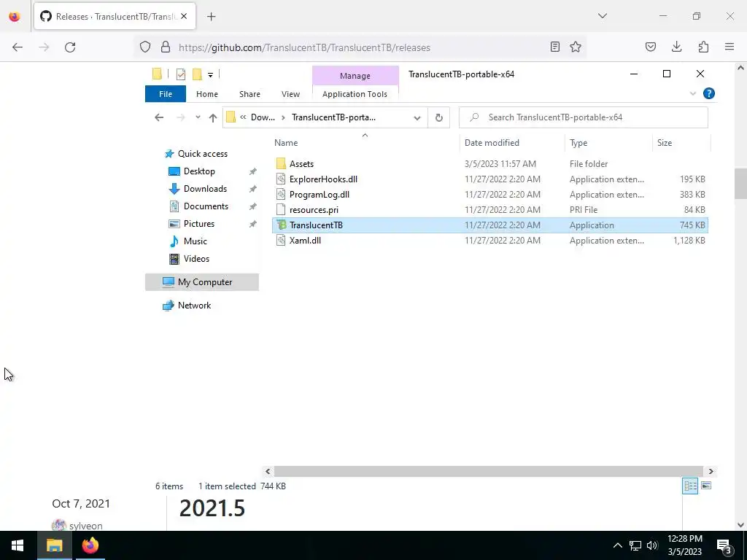Screen dimensions: 747x560
Task: Open the notification center icon
Action: [724, 545]
